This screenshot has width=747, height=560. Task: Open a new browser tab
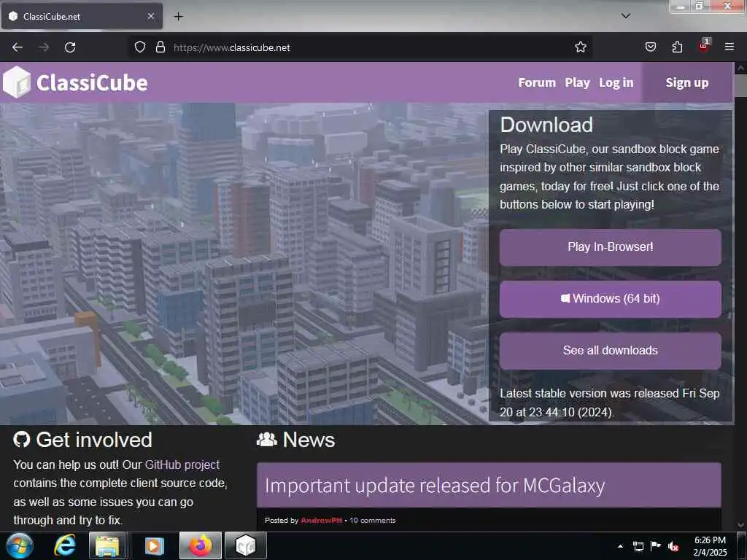(x=178, y=17)
